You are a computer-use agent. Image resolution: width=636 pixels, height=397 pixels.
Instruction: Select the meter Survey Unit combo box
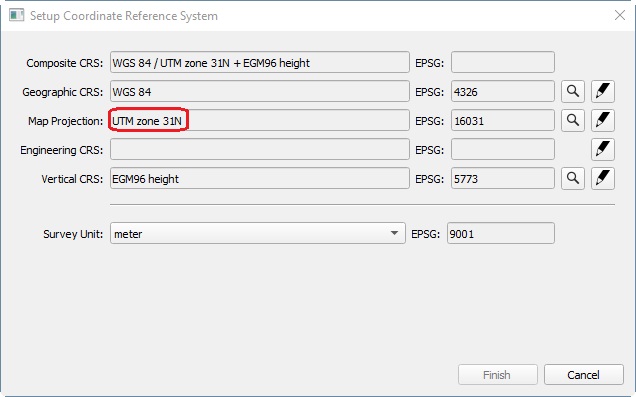[x=258, y=233]
